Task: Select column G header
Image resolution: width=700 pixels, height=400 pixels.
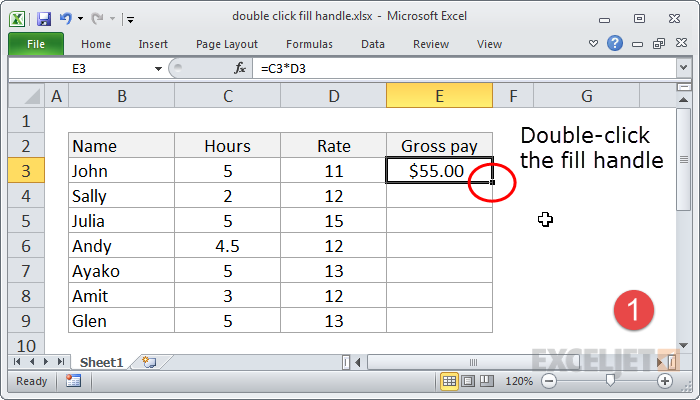Action: click(x=587, y=96)
